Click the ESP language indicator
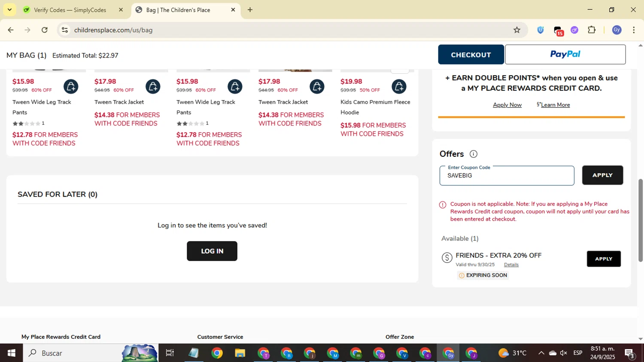Screen dimensions: 644x362 (578, 353)
